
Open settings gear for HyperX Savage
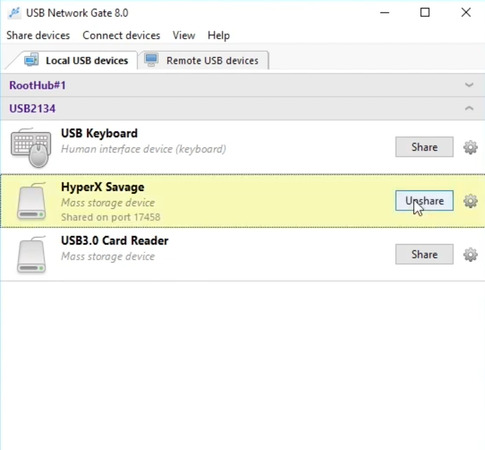(470, 201)
